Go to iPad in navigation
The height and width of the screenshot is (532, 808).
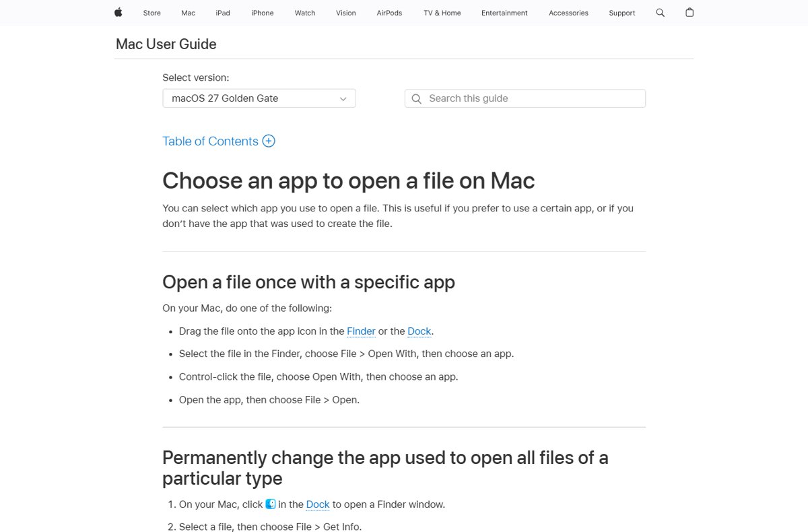223,13
